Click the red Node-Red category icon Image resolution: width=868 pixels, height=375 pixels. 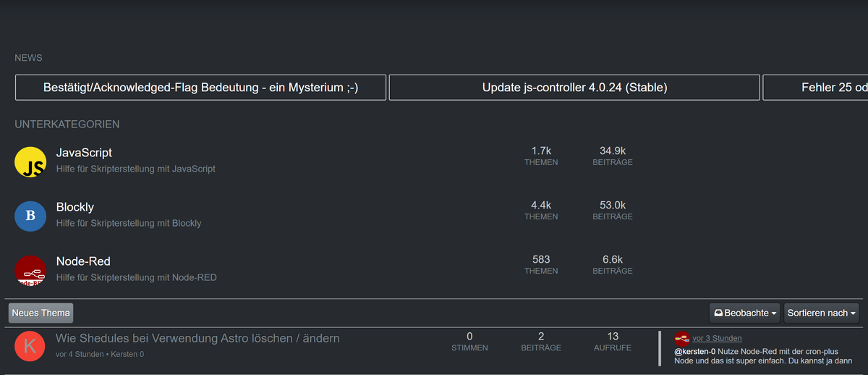[30, 269]
